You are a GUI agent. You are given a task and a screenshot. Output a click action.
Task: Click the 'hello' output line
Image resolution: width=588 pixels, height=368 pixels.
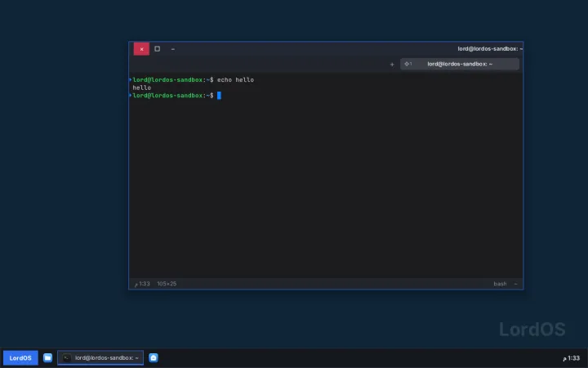point(142,88)
